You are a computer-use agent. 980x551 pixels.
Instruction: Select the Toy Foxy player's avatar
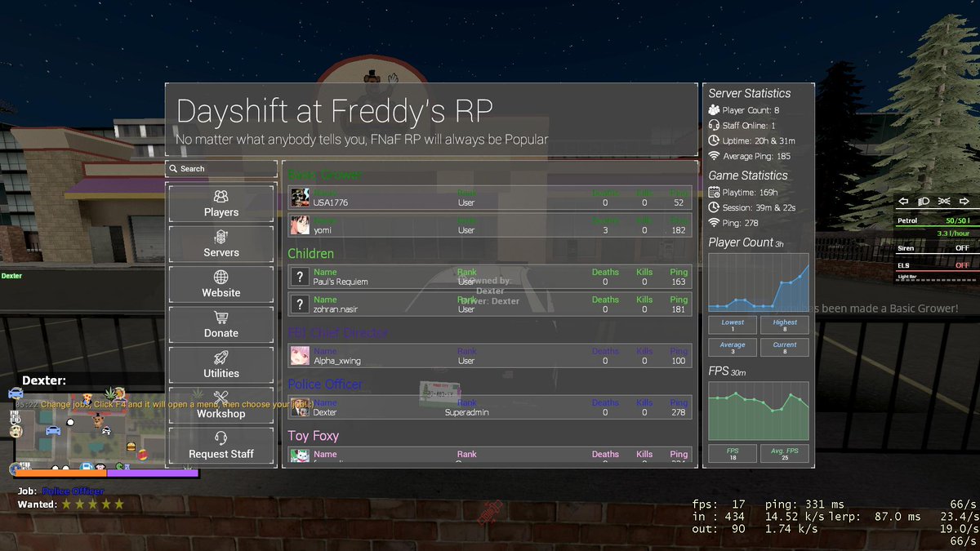click(301, 455)
